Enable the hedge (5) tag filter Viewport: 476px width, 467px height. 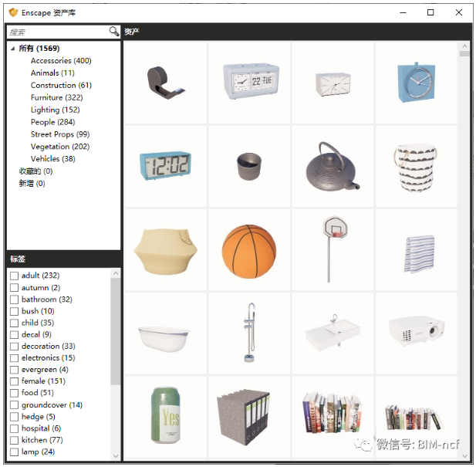[x=14, y=417]
